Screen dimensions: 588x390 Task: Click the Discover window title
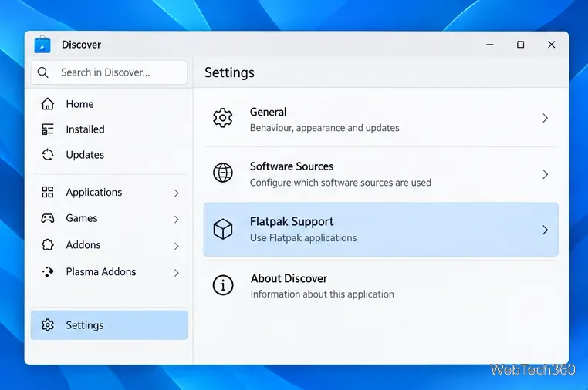(81, 45)
